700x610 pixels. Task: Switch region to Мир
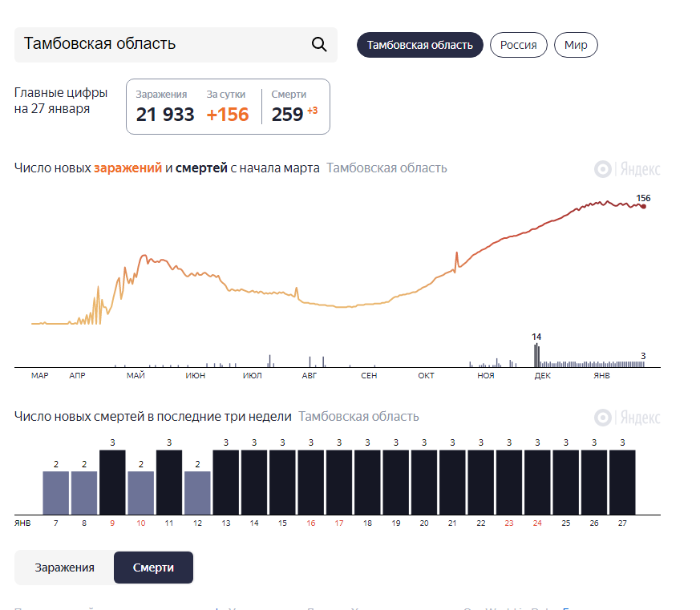click(576, 45)
